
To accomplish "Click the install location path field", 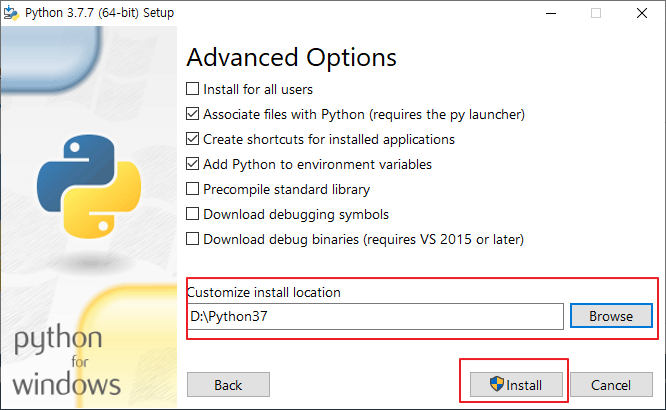I will click(375, 316).
